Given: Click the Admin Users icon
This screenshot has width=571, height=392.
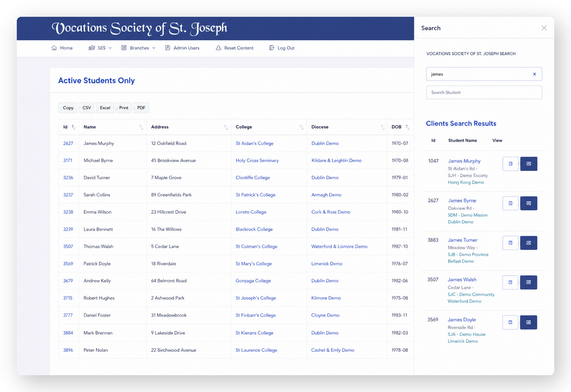Looking at the screenshot, I should [x=168, y=48].
